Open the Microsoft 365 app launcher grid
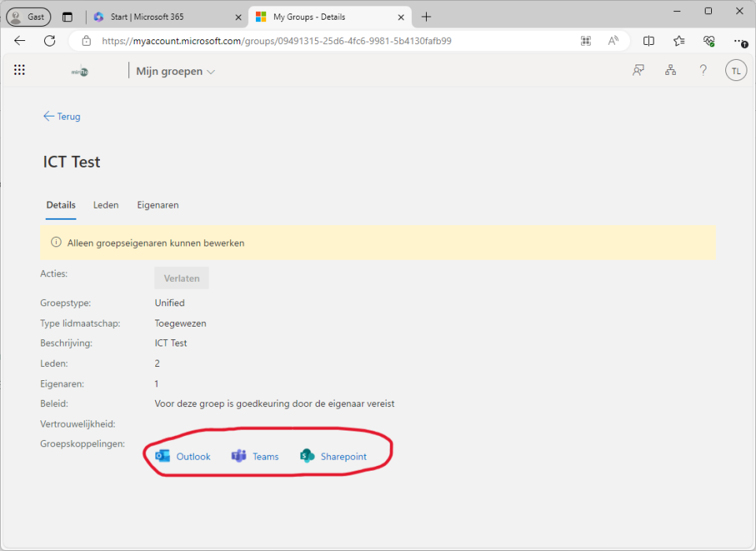 (x=20, y=71)
